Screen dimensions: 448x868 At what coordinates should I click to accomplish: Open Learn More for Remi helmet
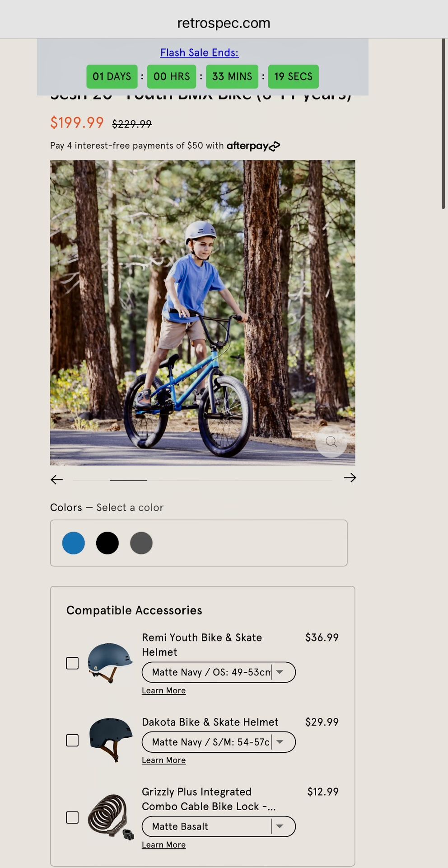click(x=163, y=690)
